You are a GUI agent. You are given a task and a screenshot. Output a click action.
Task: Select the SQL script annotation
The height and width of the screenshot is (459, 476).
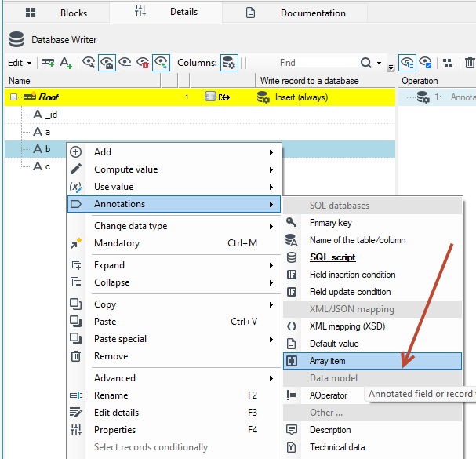click(x=372, y=257)
